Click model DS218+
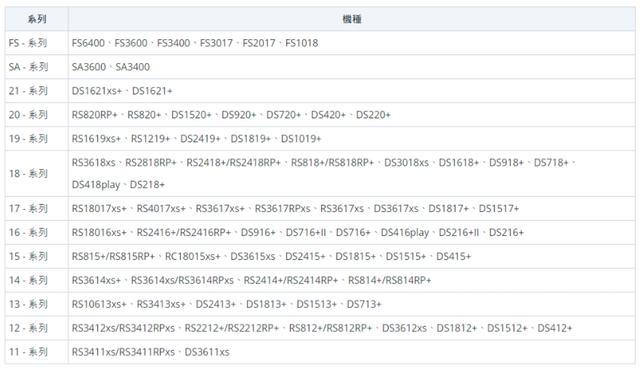 [147, 184]
